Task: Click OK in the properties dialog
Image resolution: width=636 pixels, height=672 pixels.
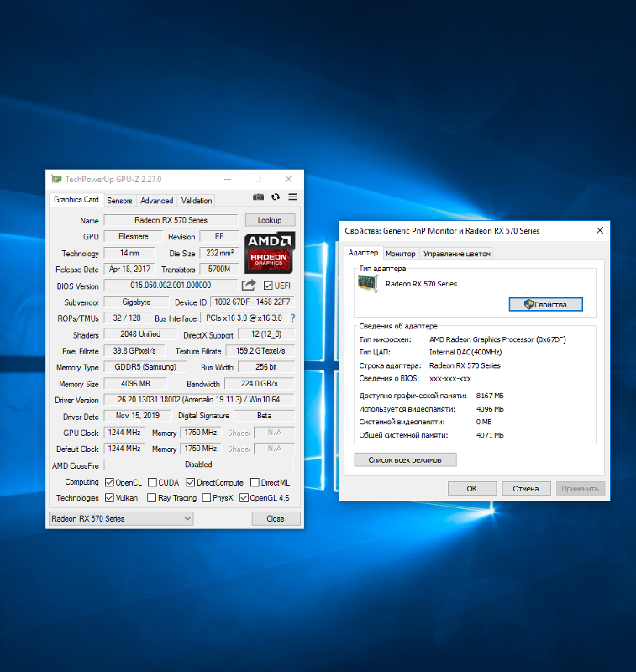Action: coord(472,489)
